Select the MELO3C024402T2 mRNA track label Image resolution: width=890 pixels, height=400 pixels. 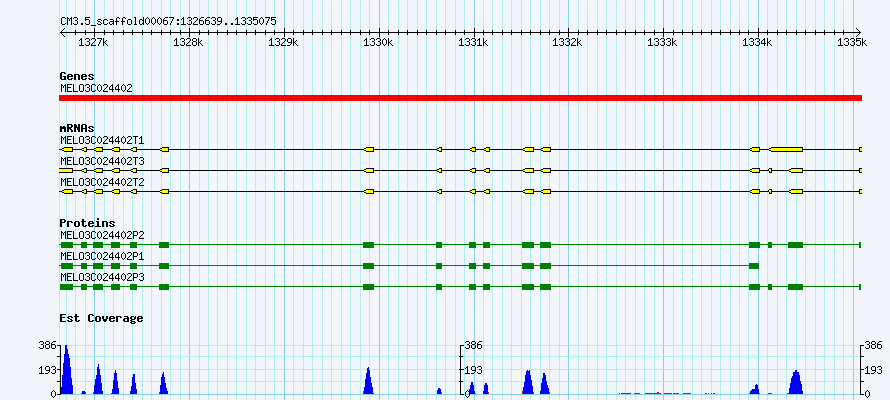(x=102, y=182)
